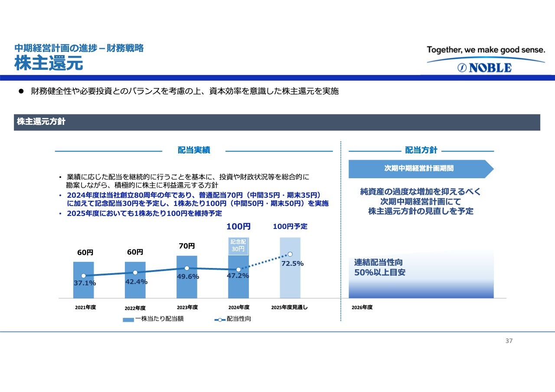
Task: Click the page number 37
Action: coord(509,341)
